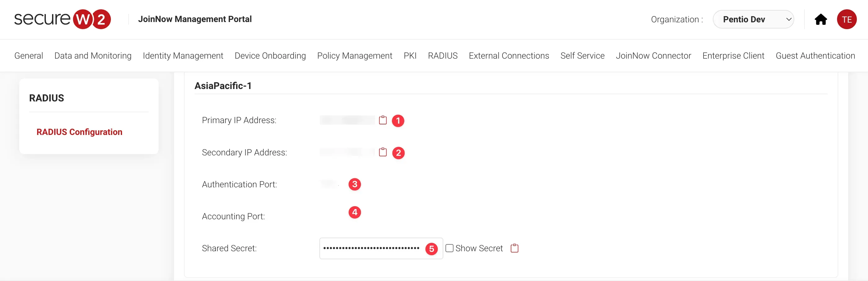This screenshot has height=281, width=868.
Task: Open the Guest Authentication menu
Action: click(815, 56)
